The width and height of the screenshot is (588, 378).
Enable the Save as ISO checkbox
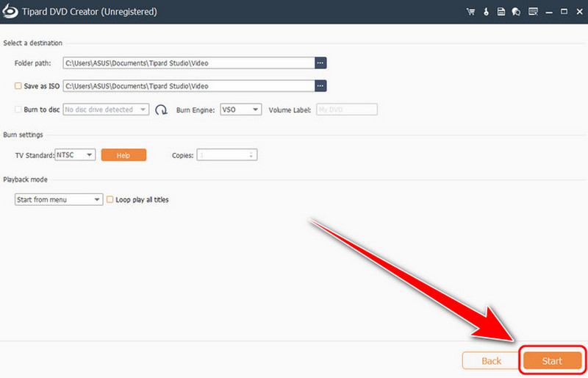click(x=18, y=86)
